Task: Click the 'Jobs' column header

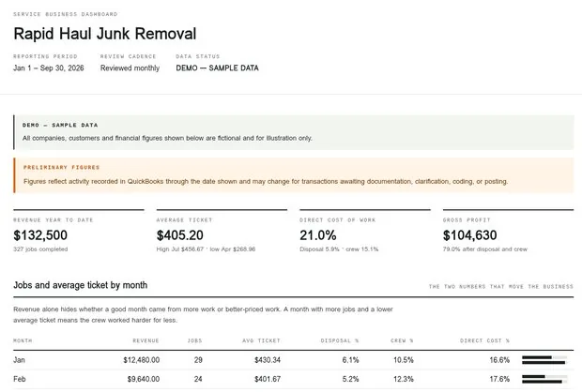Action: [195, 340]
